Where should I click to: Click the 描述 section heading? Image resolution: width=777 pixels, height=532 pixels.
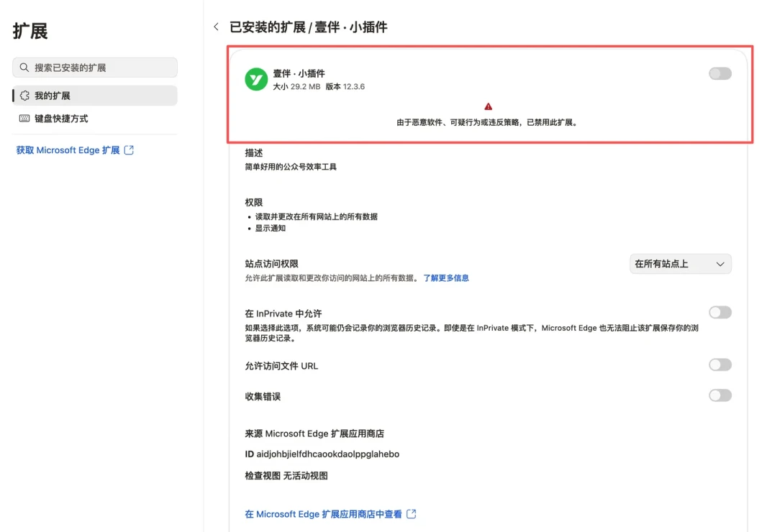click(254, 153)
